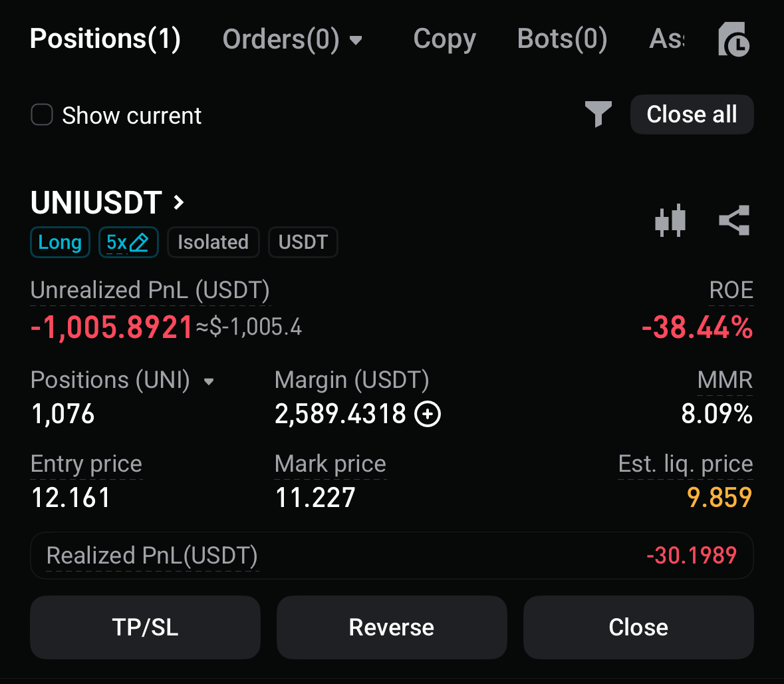
Task: Click the Est. liq. price label
Action: (685, 464)
